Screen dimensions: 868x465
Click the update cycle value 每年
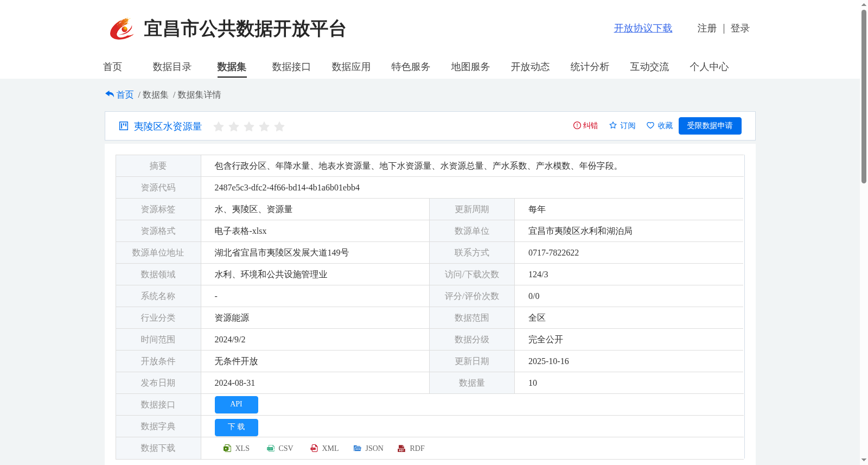[x=537, y=209]
